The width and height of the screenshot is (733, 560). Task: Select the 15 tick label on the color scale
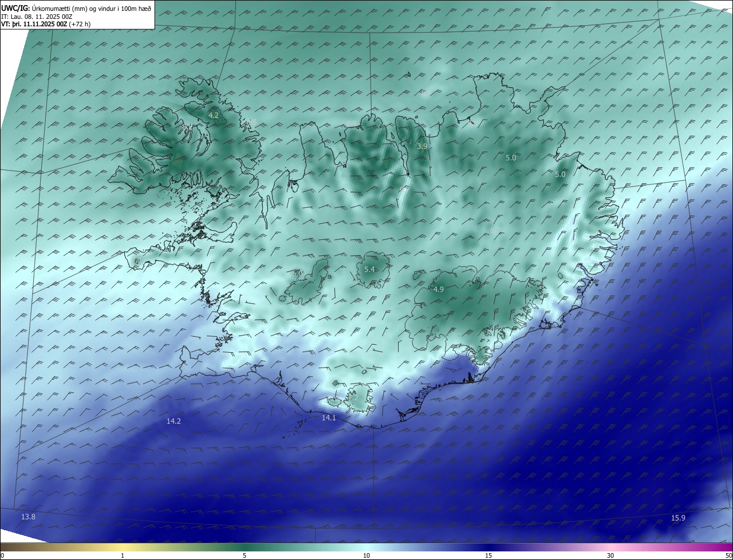[488, 555]
